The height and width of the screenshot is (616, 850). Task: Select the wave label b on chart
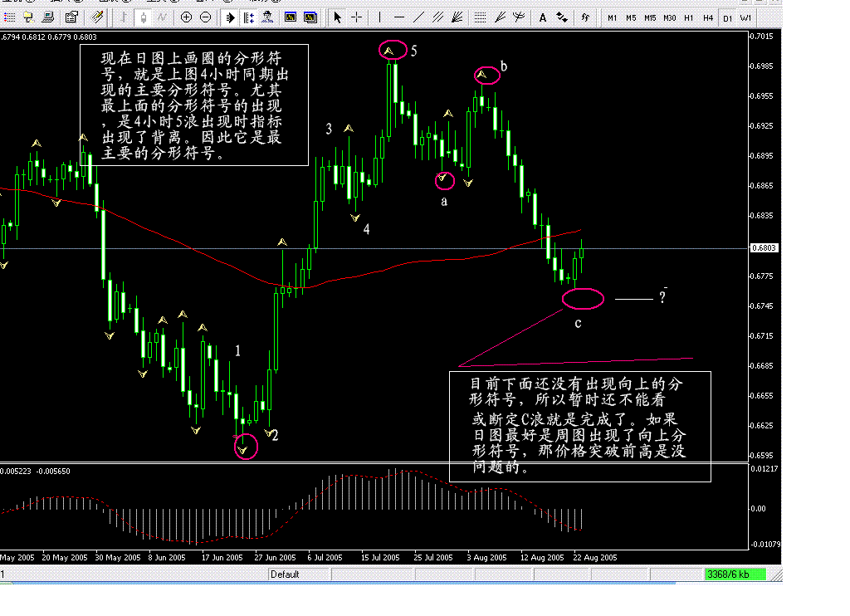click(504, 66)
